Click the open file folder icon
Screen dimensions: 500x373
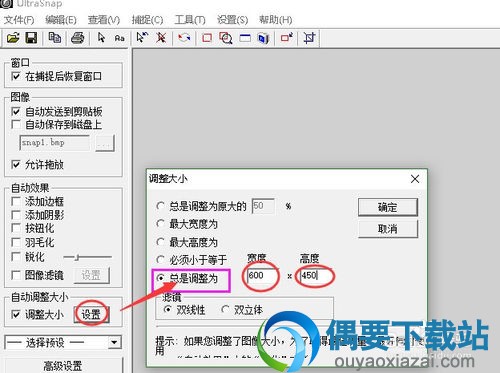click(13, 38)
